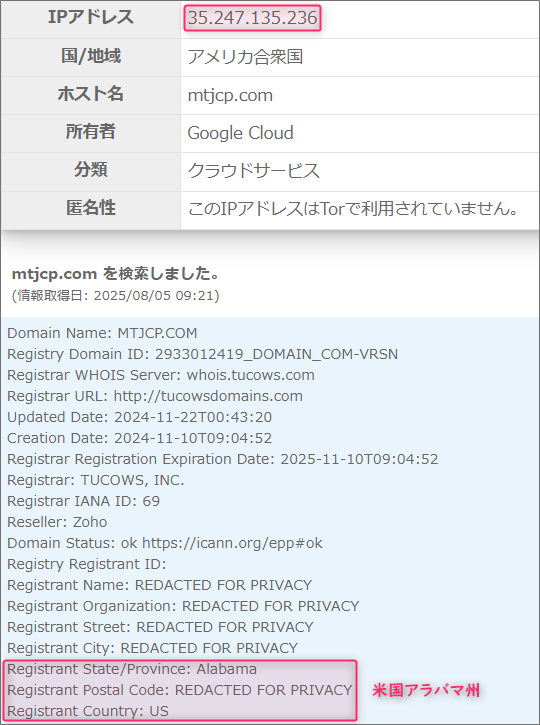The width and height of the screenshot is (540, 725).
Task: Click the Tor anonymity status text
Action: [353, 209]
